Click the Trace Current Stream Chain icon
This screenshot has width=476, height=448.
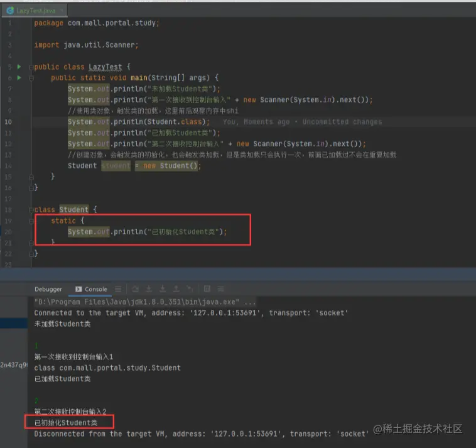click(221, 289)
